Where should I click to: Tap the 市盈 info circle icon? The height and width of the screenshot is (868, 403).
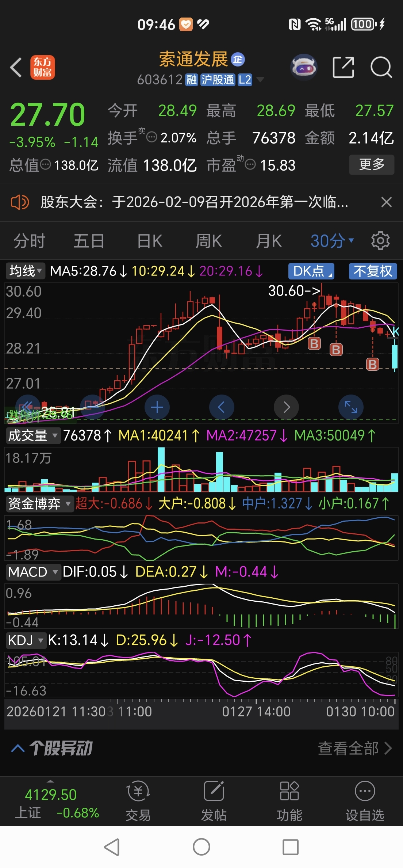(250, 165)
